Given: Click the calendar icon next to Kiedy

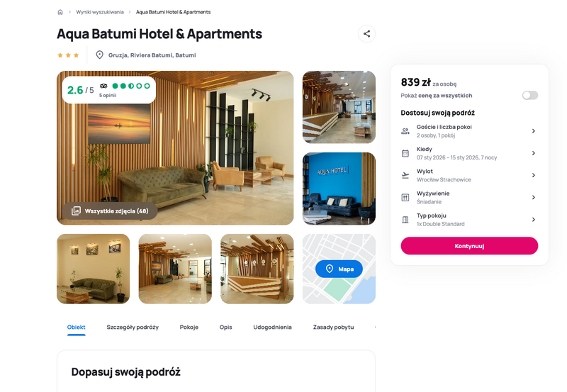Looking at the screenshot, I should [x=405, y=153].
